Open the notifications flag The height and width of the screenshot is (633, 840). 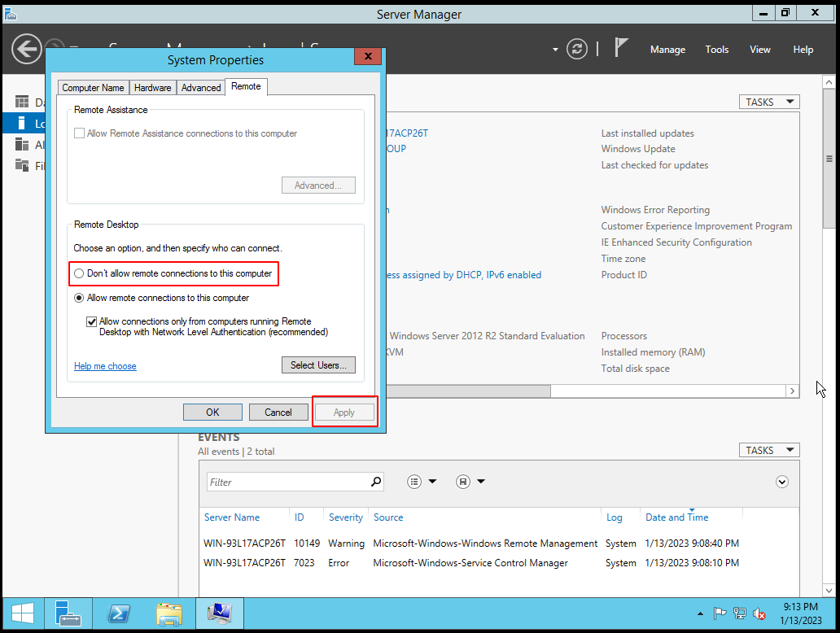pyautogui.click(x=620, y=49)
